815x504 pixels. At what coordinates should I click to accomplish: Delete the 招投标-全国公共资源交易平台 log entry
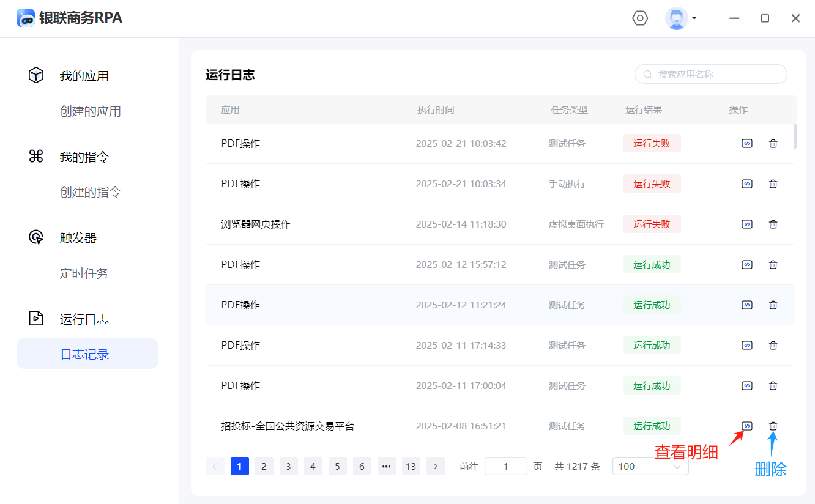click(x=773, y=426)
